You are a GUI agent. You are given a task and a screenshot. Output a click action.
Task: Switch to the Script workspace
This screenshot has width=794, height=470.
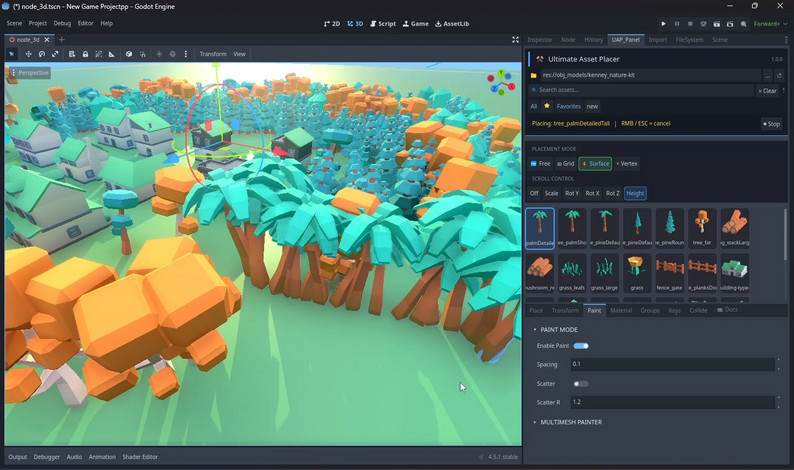[383, 24]
